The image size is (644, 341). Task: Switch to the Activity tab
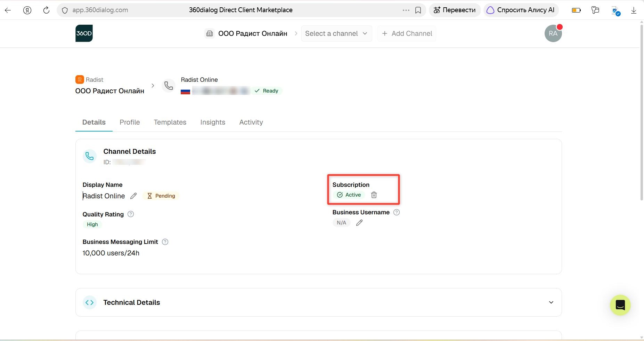pos(251,122)
